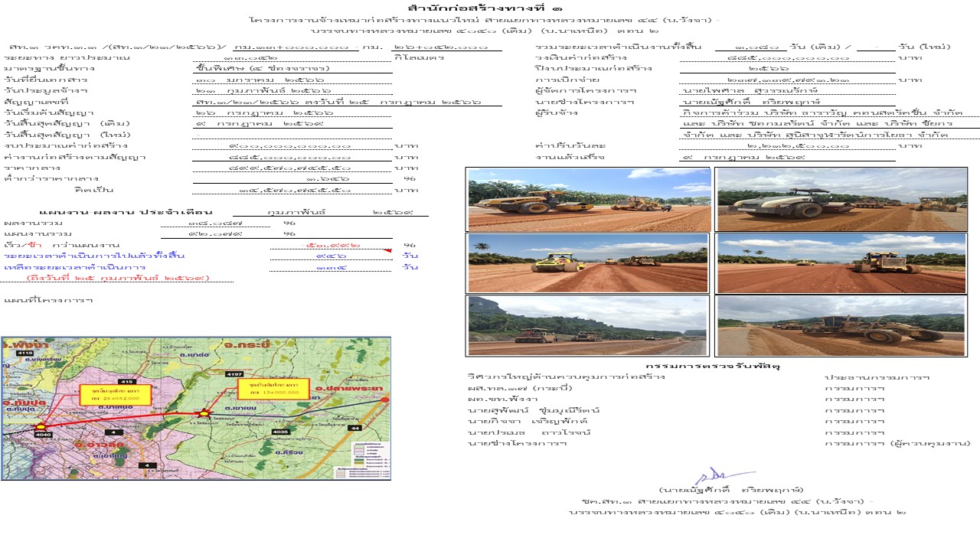Click the yellow KM 26+042.000 callout box

(x=114, y=396)
